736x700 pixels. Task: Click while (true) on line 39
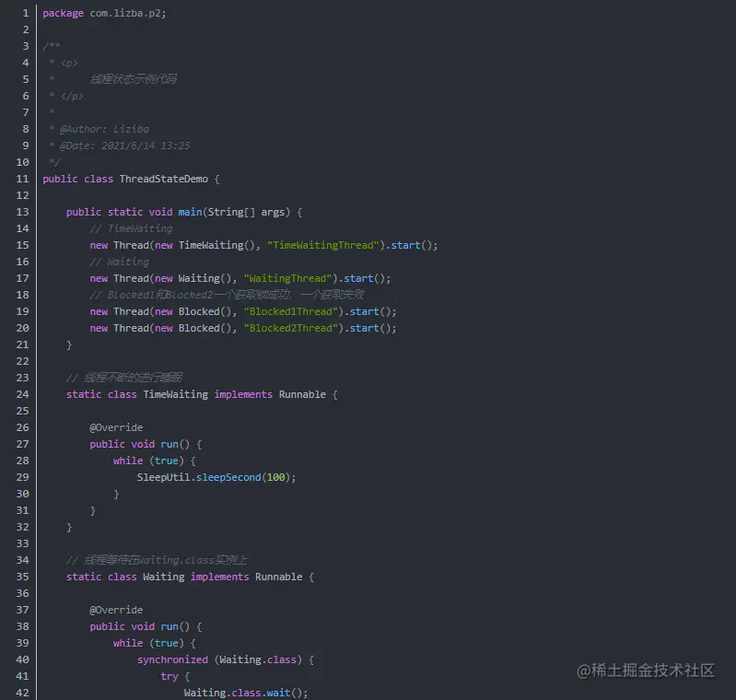point(155,643)
